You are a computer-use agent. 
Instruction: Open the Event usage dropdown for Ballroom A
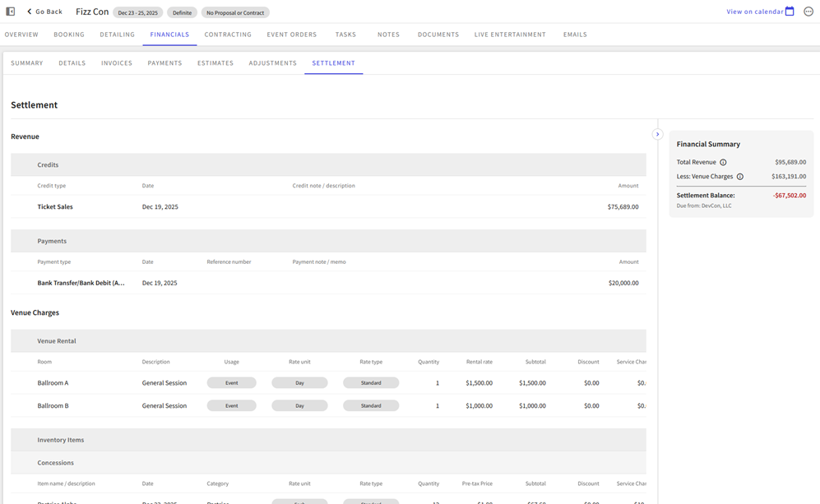232,382
